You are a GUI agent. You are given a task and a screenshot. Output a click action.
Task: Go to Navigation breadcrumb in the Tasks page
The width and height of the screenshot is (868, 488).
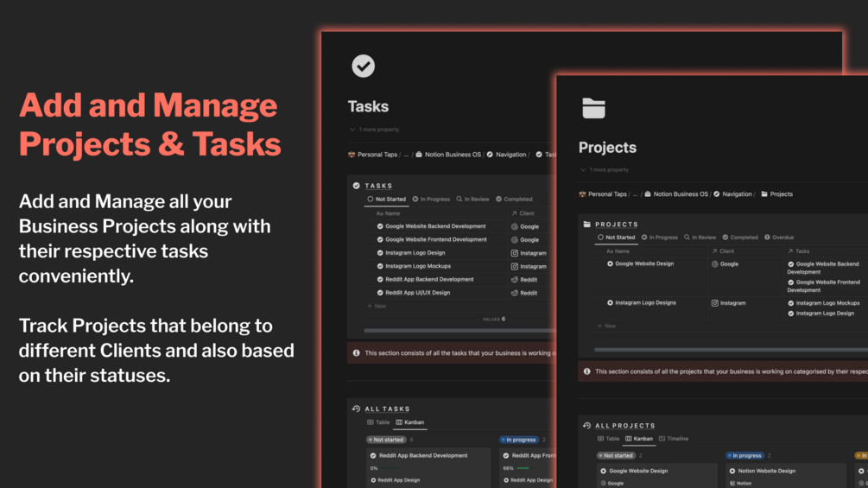point(506,155)
